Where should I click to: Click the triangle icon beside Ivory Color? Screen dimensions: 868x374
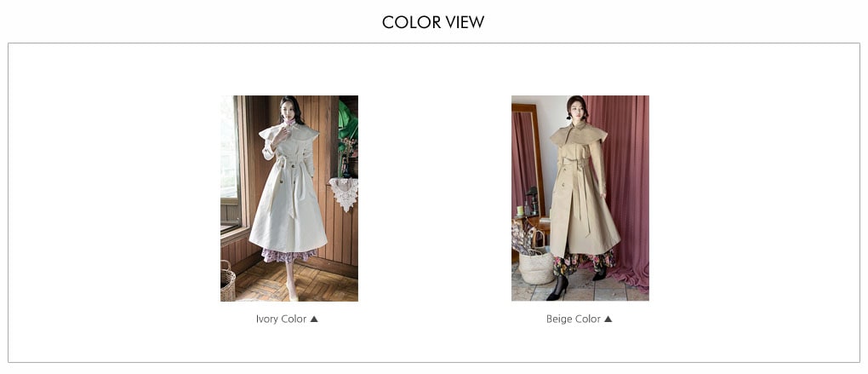(x=314, y=319)
